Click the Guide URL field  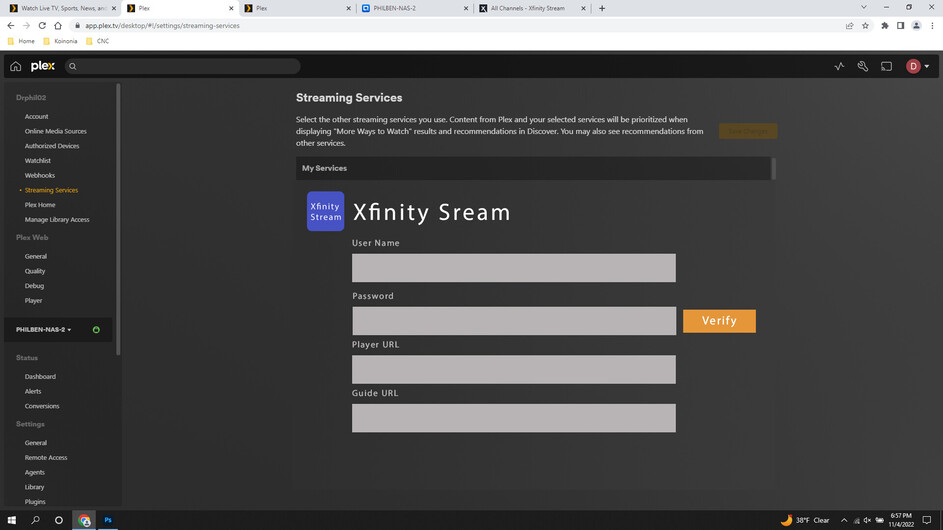click(514, 418)
